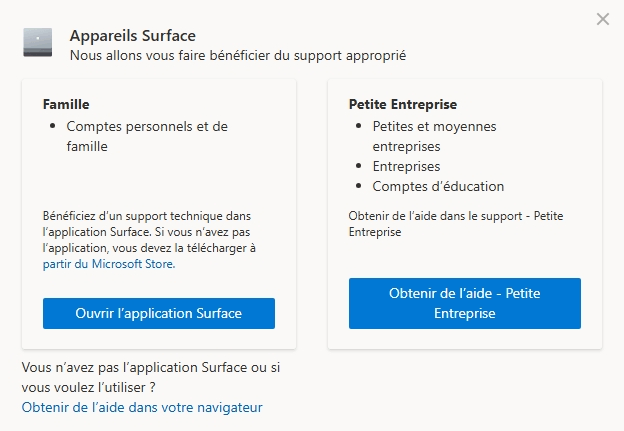Follow the 'partir du Microsoft Store' link
The image size is (624, 431).
tap(109, 264)
